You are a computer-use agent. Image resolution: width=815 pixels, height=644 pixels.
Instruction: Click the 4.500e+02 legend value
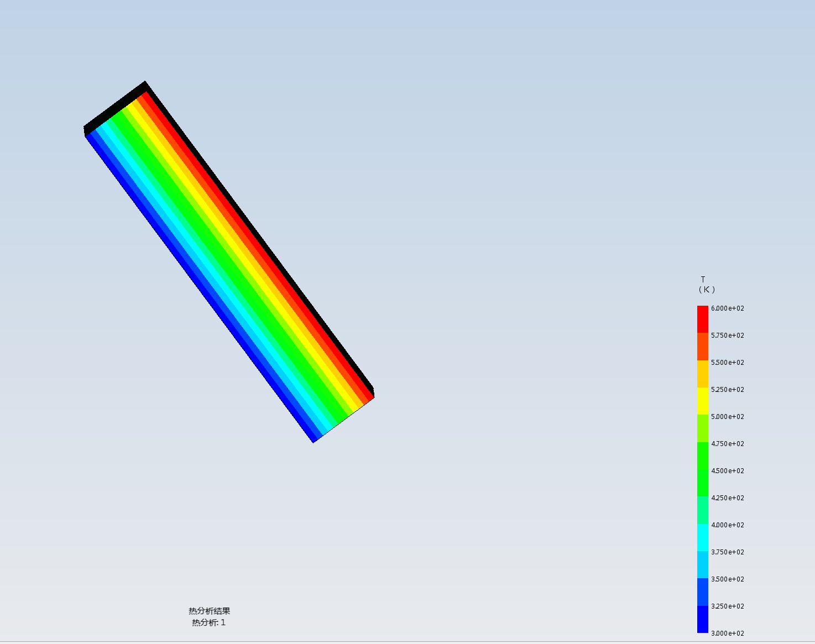(x=727, y=471)
